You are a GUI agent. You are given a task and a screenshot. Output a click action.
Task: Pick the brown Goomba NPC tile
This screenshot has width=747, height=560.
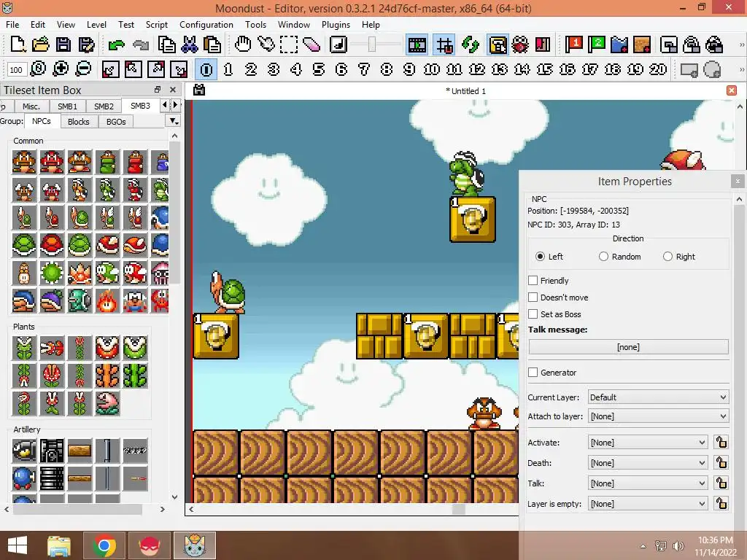tap(24, 162)
